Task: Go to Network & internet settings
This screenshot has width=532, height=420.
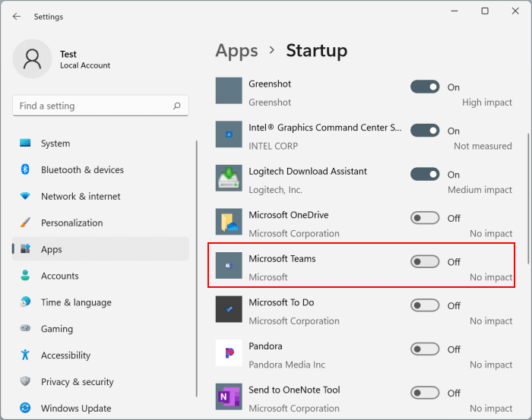Action: 100,196
